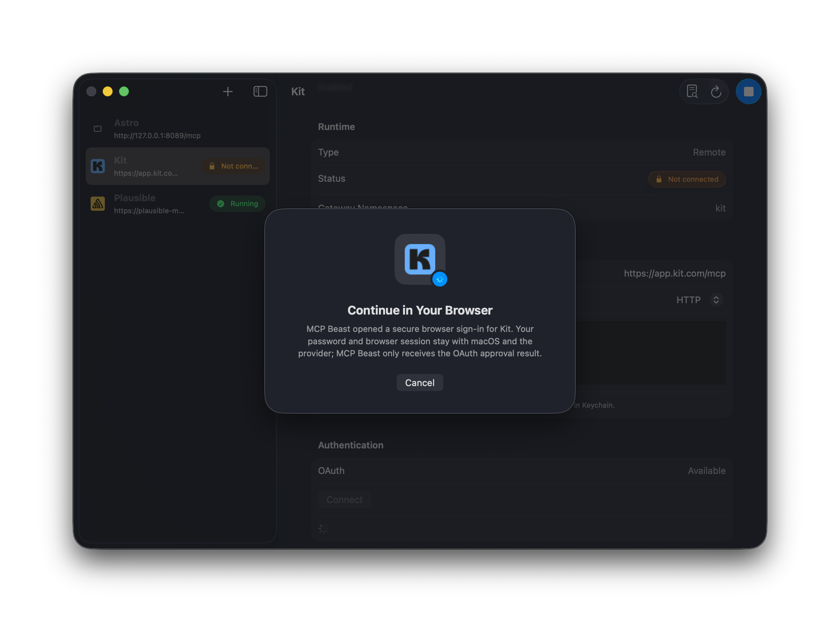The width and height of the screenshot is (840, 622).
Task: Click the Not connected status badge
Action: [687, 179]
